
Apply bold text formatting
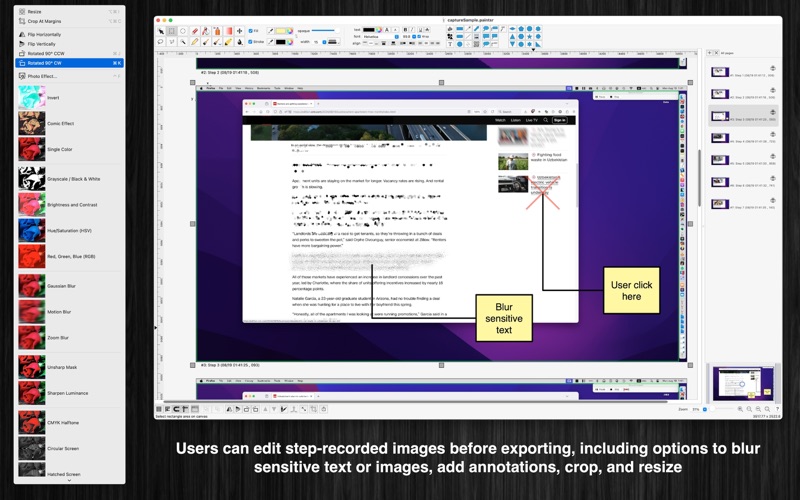point(405,30)
